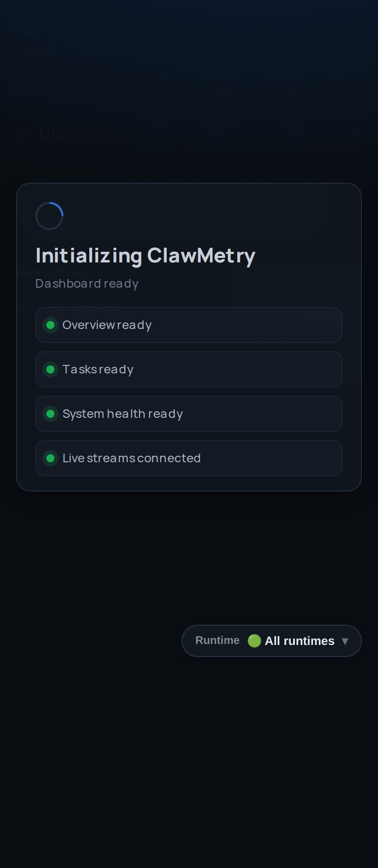378x868 pixels.
Task: Click the dimmed Saved Dives heading
Action: 50,273
